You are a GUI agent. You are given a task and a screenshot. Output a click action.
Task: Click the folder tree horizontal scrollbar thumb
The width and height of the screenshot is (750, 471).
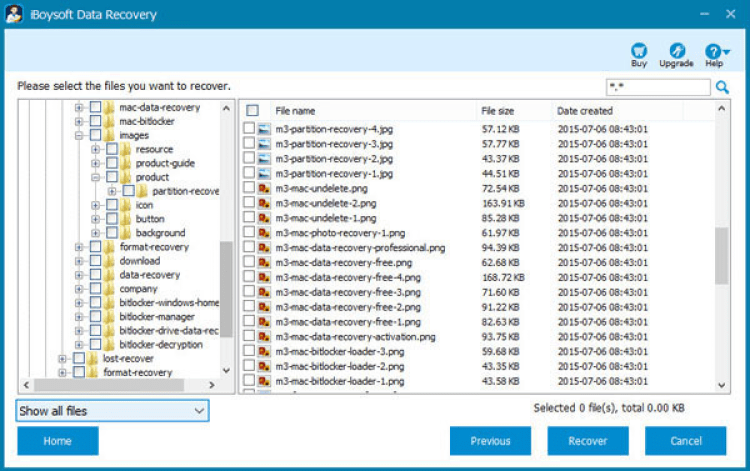(109, 384)
